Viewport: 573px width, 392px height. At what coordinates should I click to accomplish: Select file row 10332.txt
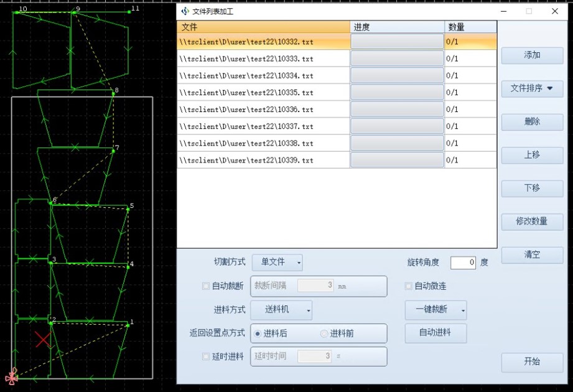click(337, 42)
